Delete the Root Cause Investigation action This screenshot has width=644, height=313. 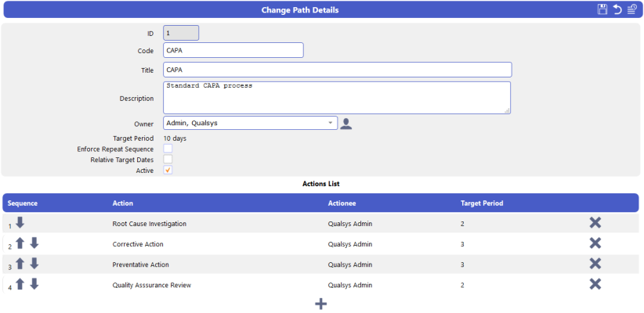595,223
